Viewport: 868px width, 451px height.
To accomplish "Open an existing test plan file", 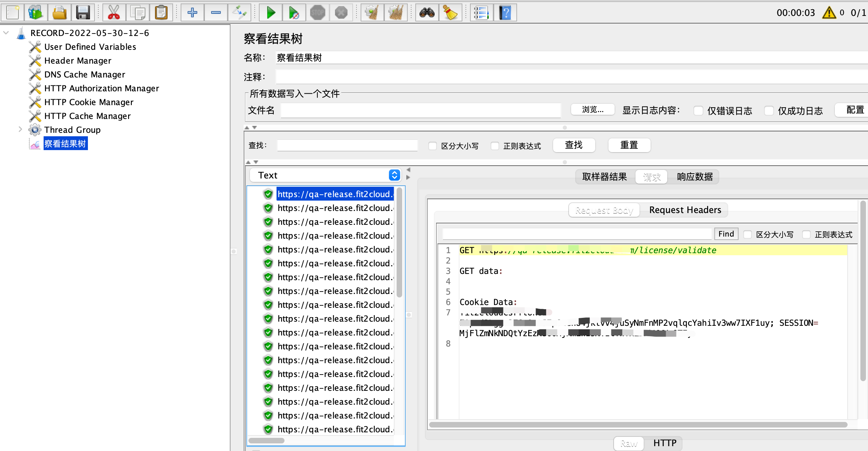I will click(59, 12).
